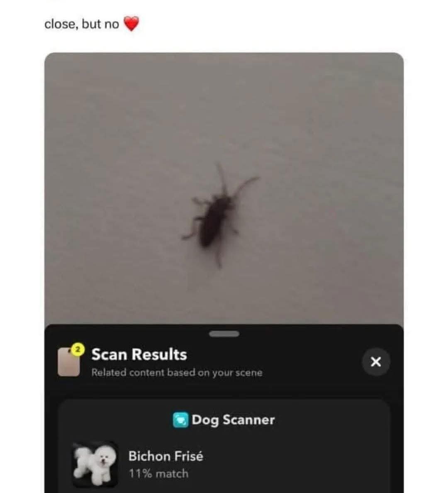This screenshot has height=493, width=448.
Task: Click the "close, but no" caption text
Action: point(82,24)
